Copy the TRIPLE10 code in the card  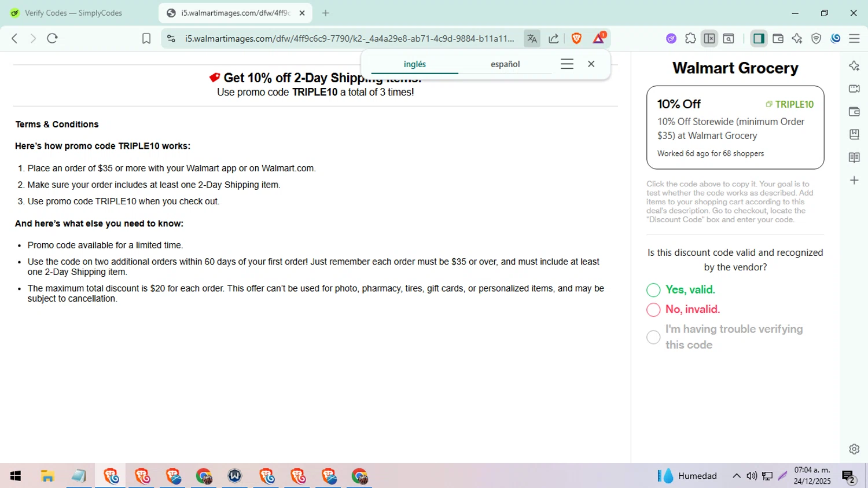coord(789,104)
